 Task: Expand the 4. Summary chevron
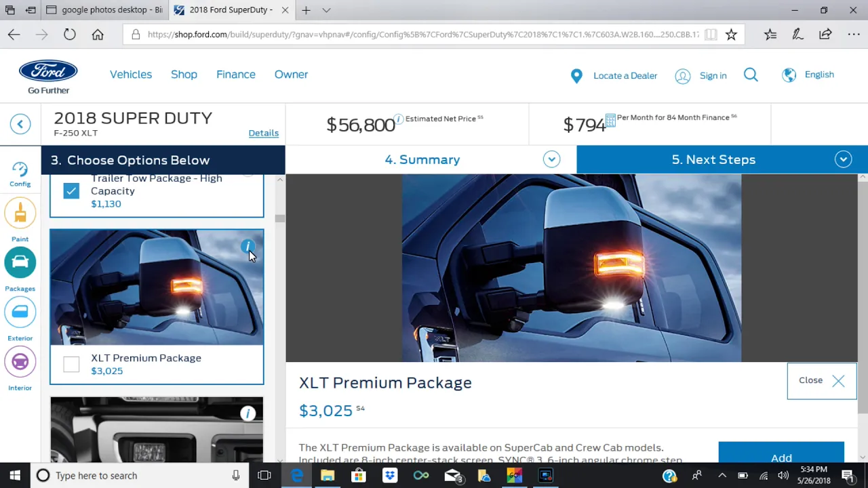point(551,159)
